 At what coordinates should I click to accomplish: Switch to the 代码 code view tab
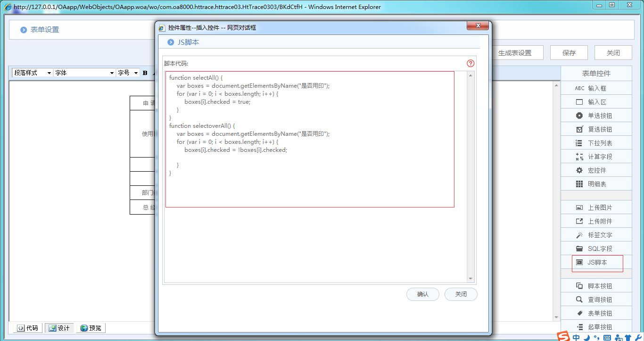[x=28, y=328]
